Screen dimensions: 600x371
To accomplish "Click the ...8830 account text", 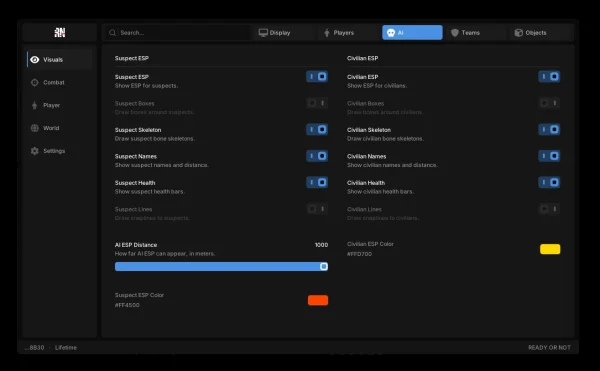I will [x=34, y=348].
